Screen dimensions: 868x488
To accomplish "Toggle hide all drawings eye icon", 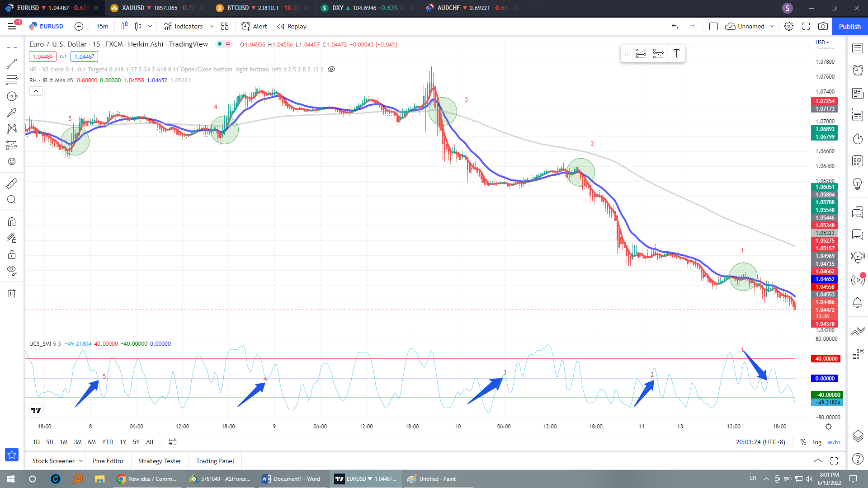I will click(12, 271).
